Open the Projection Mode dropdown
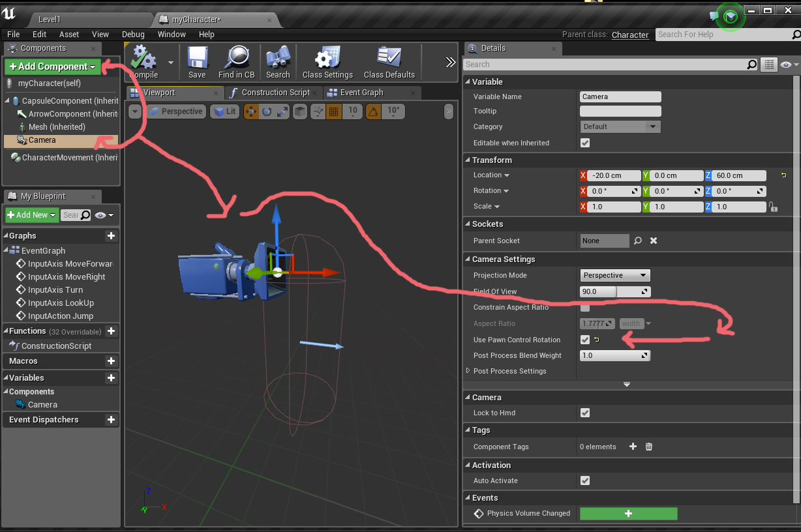The height and width of the screenshot is (532, 801). pyautogui.click(x=615, y=275)
